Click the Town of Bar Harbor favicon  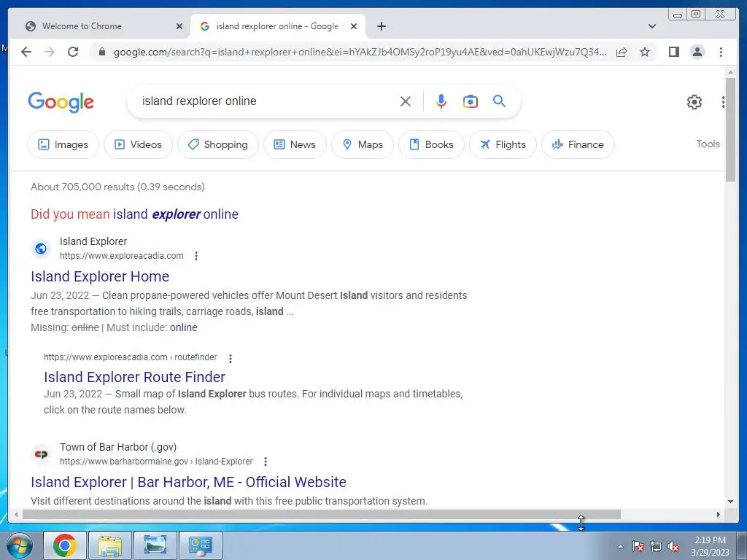(x=41, y=454)
